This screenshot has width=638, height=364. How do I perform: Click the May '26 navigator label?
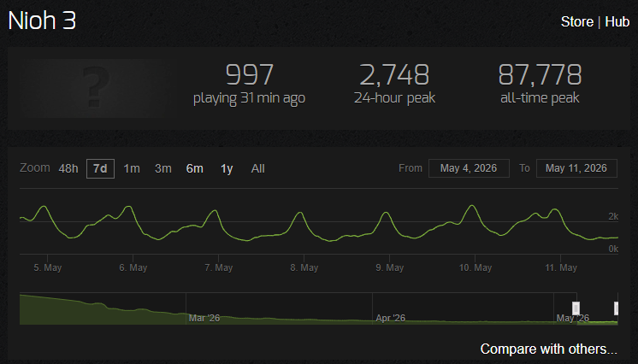(573, 318)
